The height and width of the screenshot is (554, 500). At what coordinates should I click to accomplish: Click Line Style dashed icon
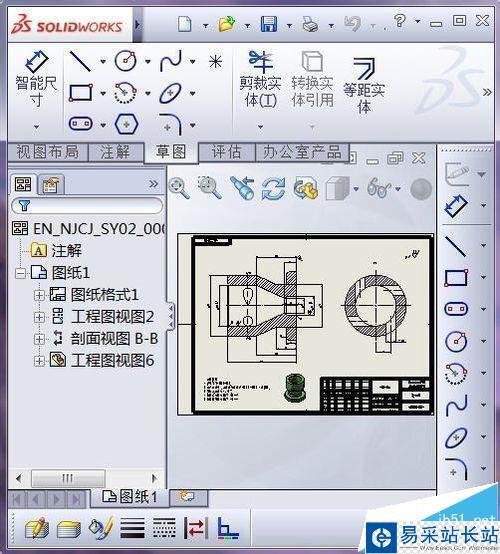click(164, 528)
